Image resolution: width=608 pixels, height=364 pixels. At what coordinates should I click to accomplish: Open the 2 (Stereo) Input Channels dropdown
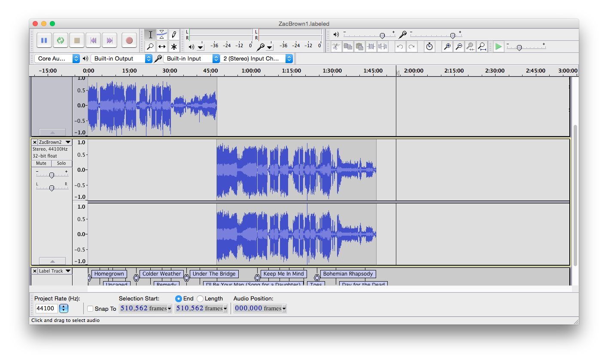257,58
